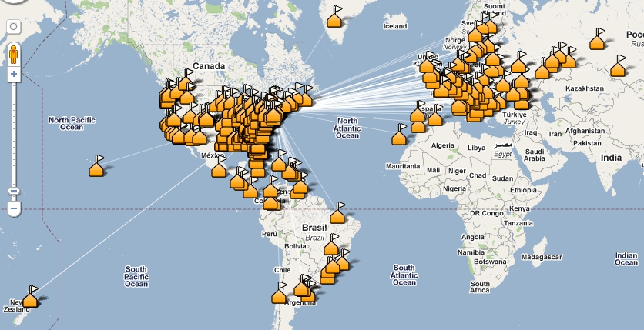Click the Canada label

tap(209, 66)
